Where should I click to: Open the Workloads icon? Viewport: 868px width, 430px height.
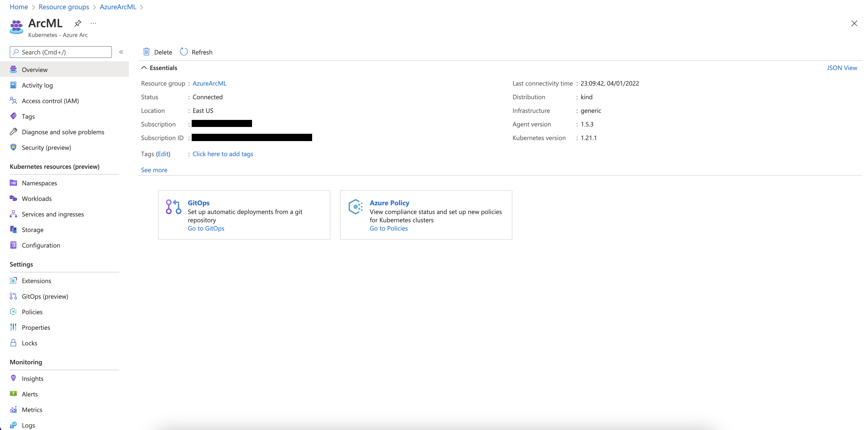[x=13, y=198]
